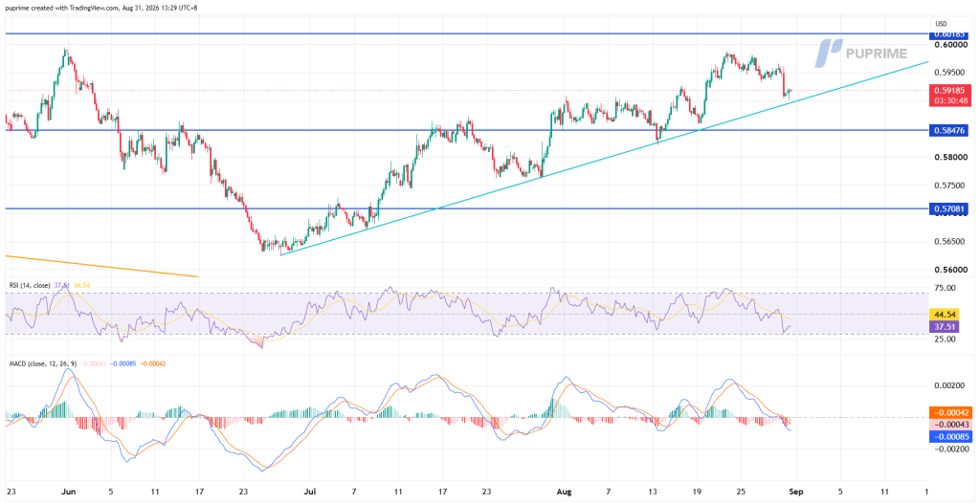
Task: Select the 25.00 RSI scale value
Action: coord(944,339)
